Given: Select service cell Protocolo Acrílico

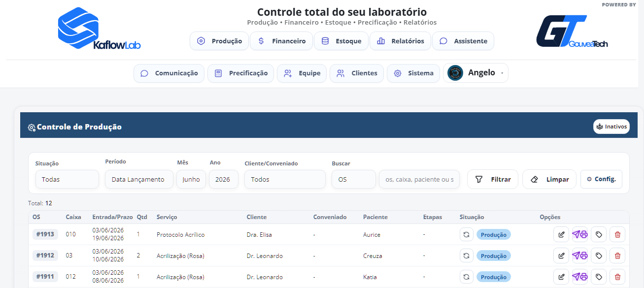Looking at the screenshot, I should coord(180,234).
